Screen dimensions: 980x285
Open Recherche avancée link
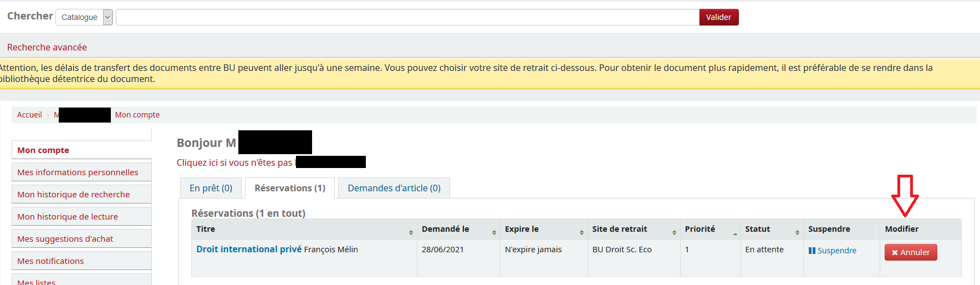(x=47, y=48)
